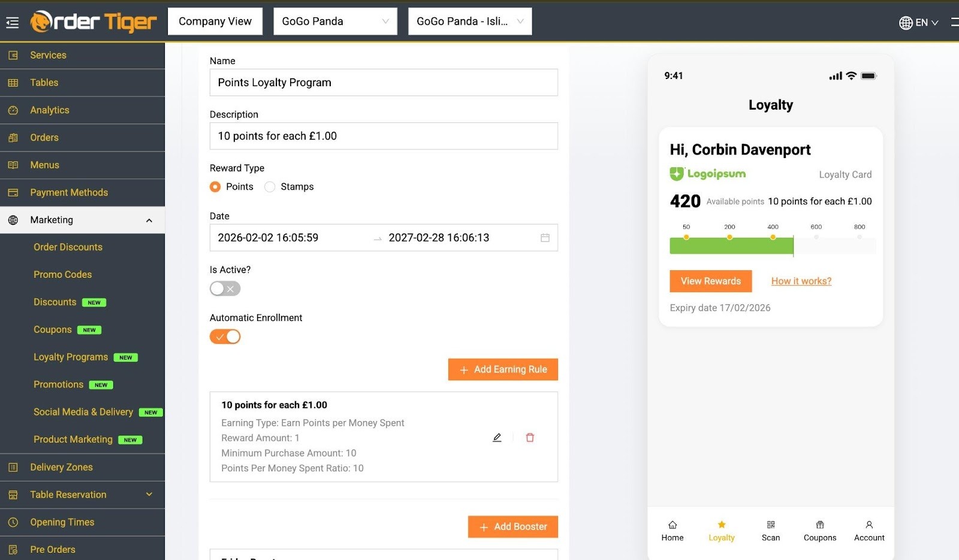Viewport: 959px width, 560px height.
Task: Click the Name input field
Action: (x=384, y=83)
